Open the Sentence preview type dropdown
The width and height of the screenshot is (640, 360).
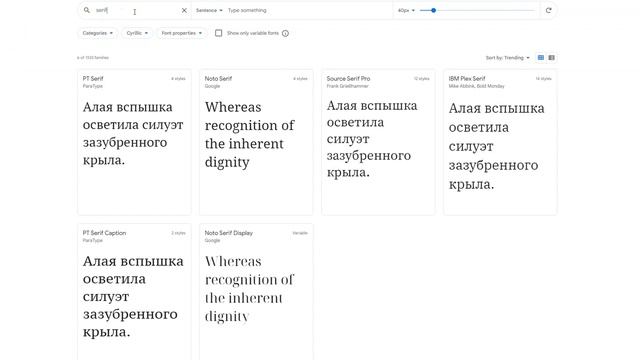[209, 10]
